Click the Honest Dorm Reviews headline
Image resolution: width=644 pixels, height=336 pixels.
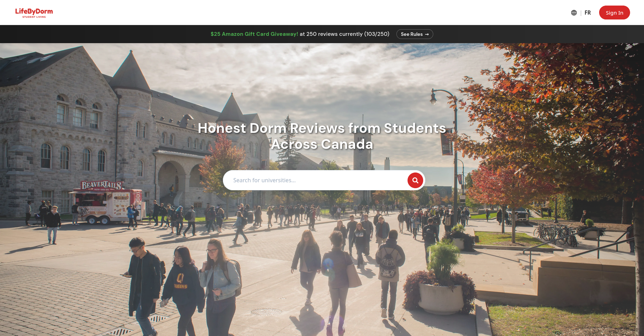[x=322, y=128]
